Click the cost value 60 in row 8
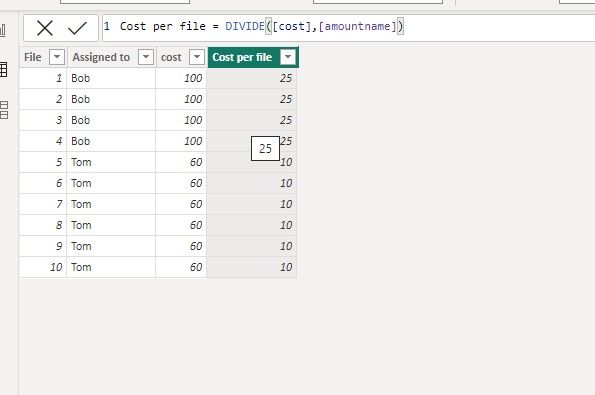This screenshot has height=395, width=595. tap(181, 225)
